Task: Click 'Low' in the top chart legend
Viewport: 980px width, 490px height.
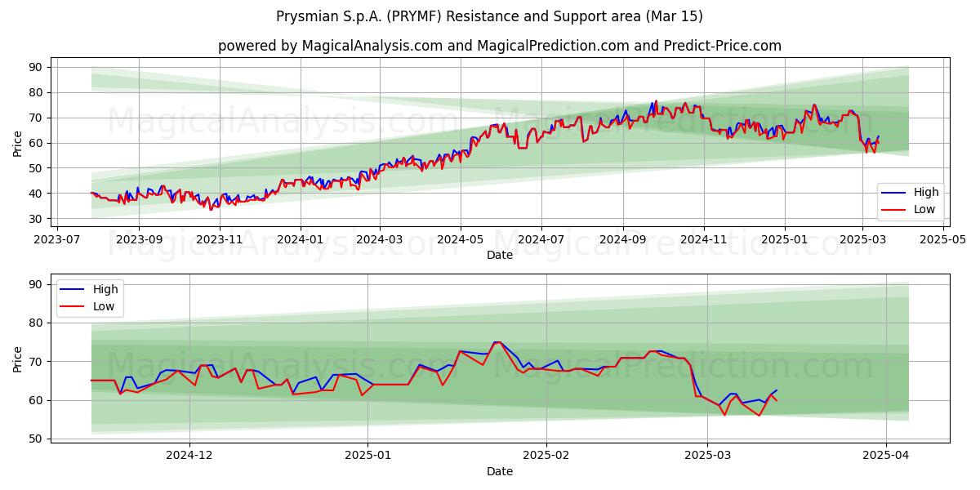Action: coord(924,210)
